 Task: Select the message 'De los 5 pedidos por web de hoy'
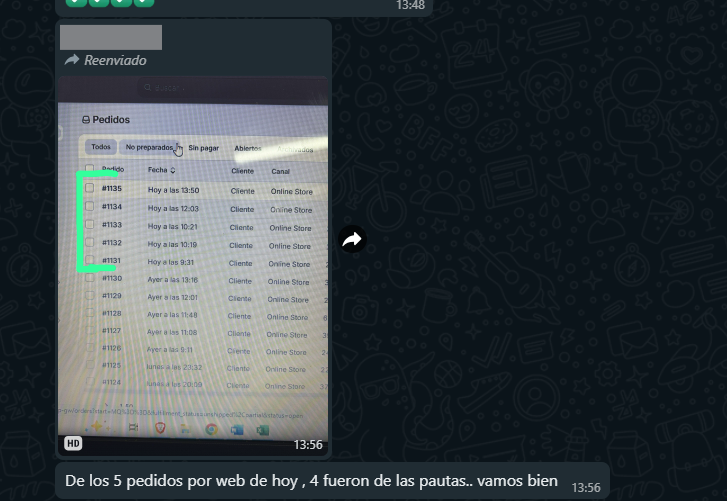point(332,481)
